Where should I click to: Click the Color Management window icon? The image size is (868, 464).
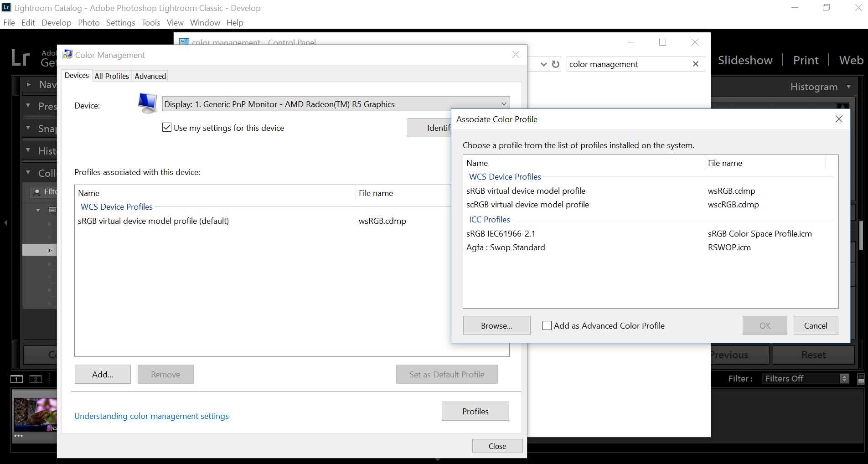(x=67, y=55)
